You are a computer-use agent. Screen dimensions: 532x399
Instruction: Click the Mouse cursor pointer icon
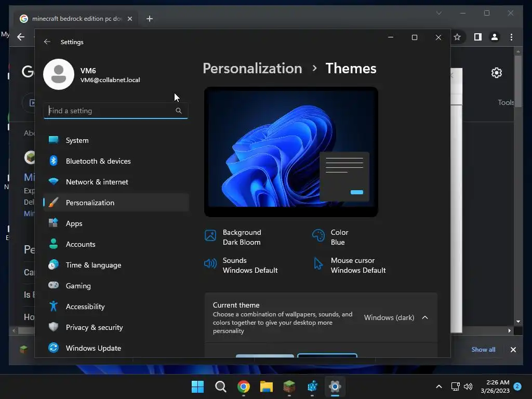(318, 263)
